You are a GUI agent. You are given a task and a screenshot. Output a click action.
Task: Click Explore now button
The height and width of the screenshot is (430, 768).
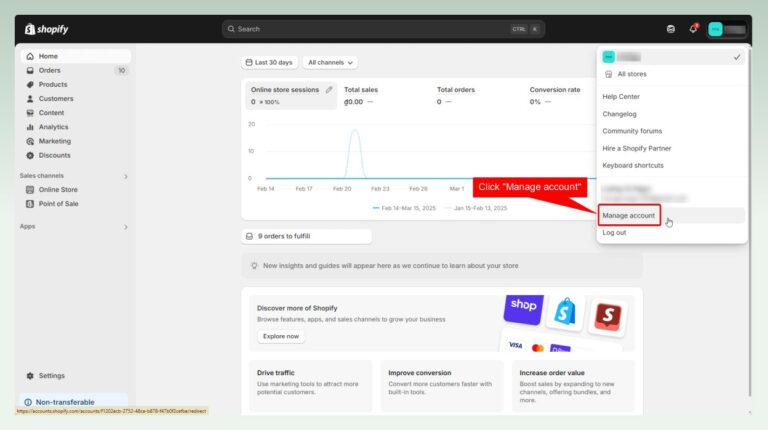[x=281, y=336]
